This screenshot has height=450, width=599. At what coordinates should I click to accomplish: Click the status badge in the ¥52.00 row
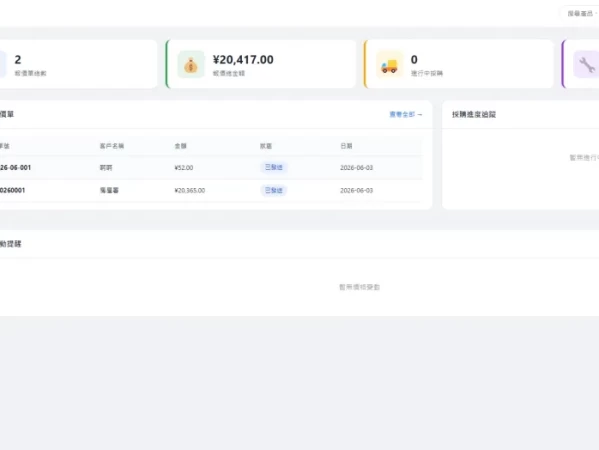click(274, 167)
